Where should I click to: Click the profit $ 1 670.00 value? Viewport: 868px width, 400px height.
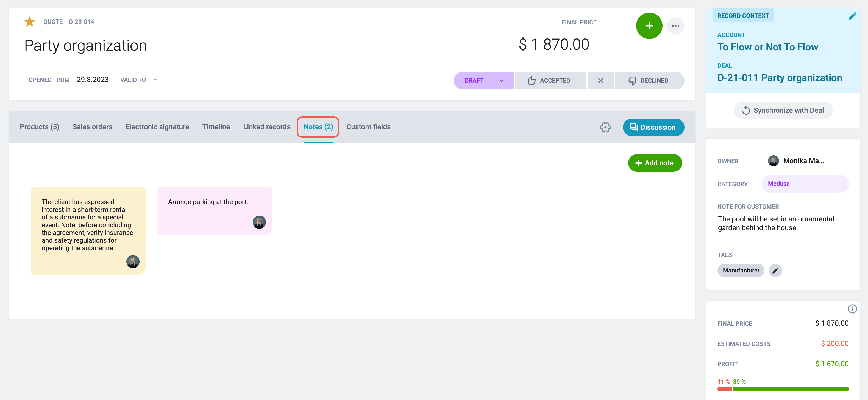832,364
